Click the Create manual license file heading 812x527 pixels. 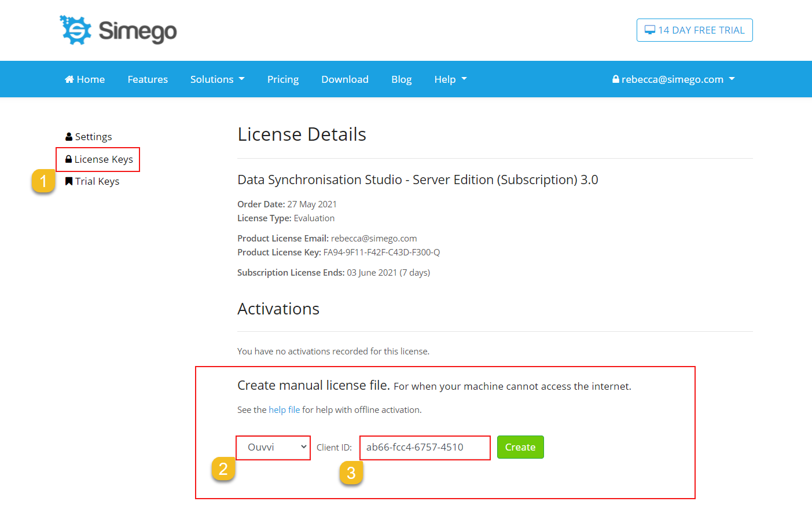point(314,386)
